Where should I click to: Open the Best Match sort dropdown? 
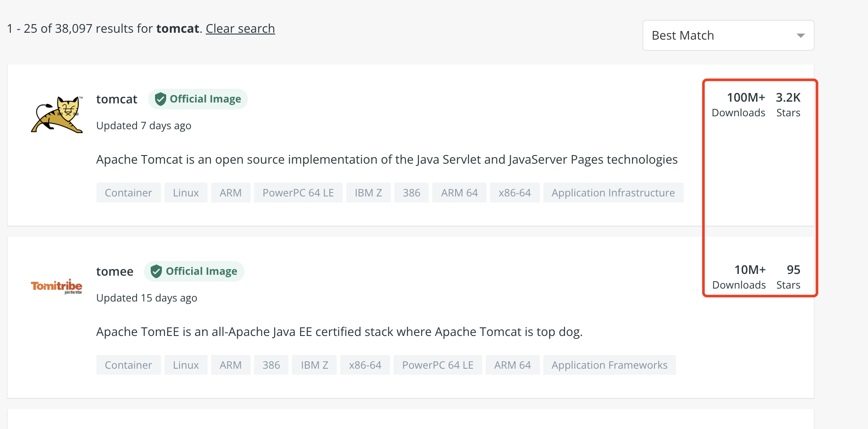coord(728,35)
